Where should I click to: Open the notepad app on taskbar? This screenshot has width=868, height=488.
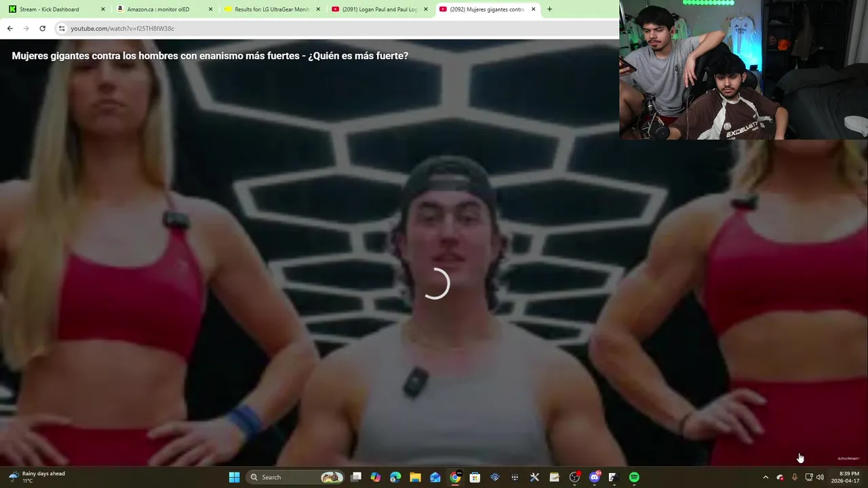point(554,477)
